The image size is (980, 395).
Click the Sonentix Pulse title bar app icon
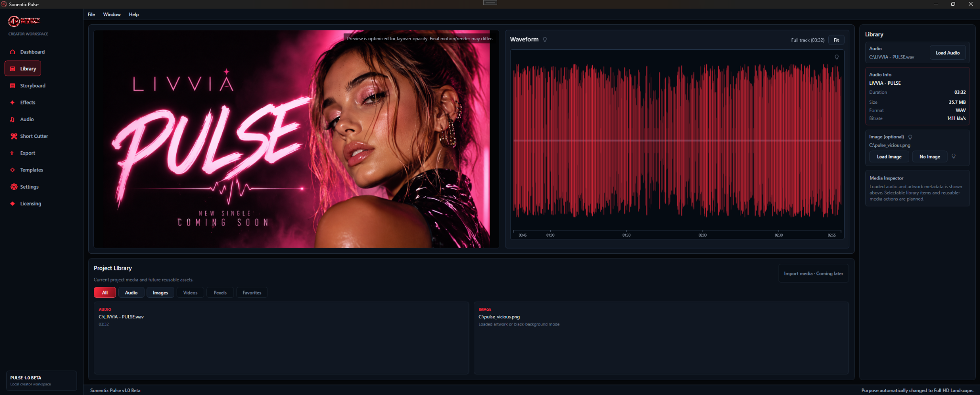(x=4, y=4)
